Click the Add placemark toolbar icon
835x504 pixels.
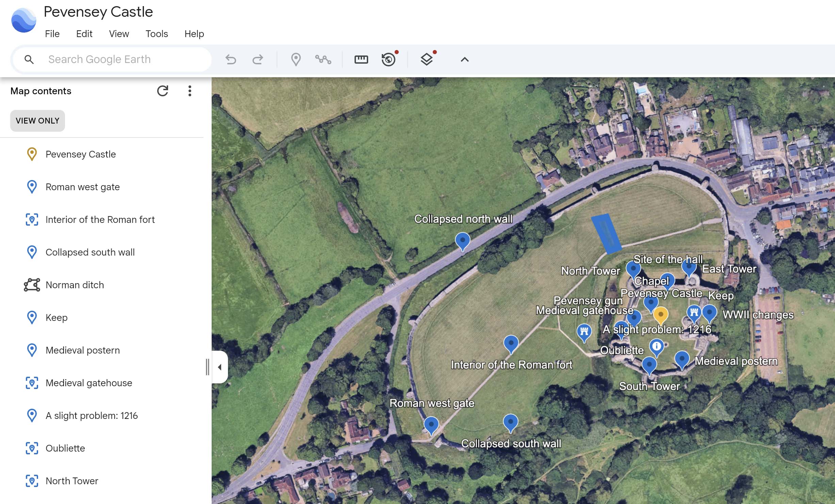296,60
